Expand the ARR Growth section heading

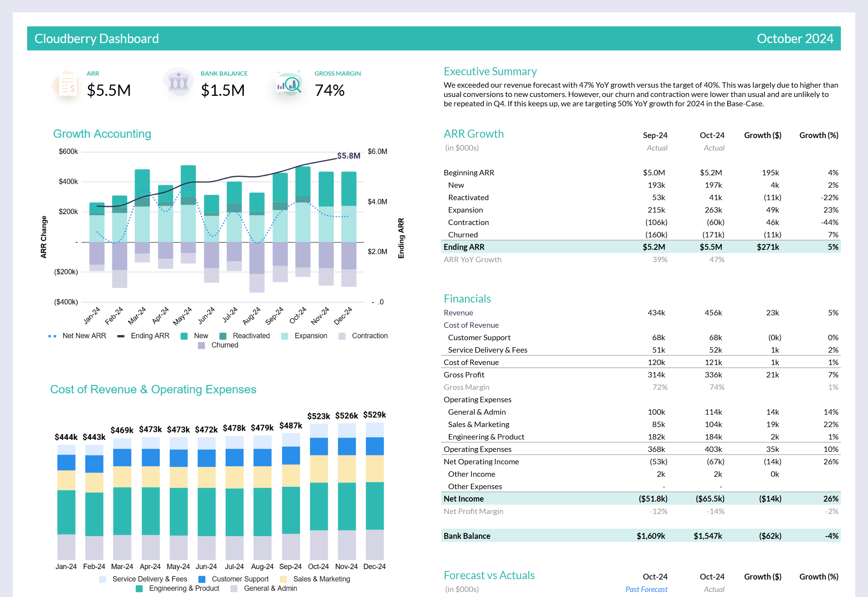tap(474, 134)
